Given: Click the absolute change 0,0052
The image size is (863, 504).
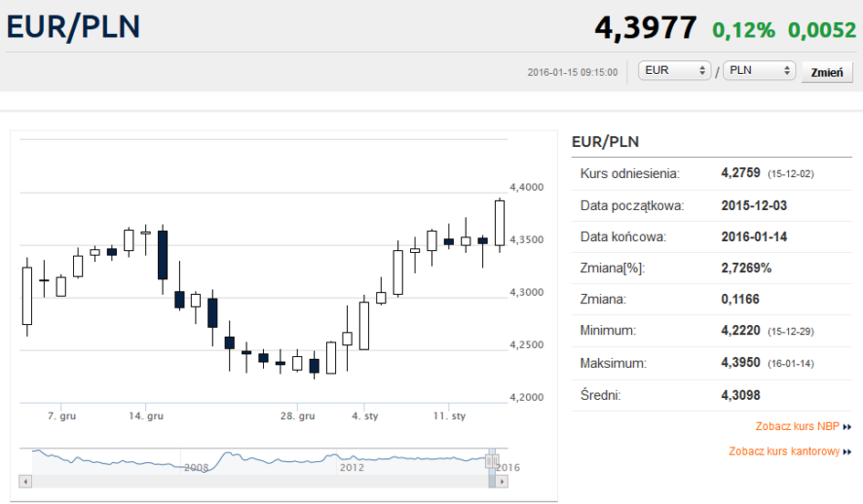Looking at the screenshot, I should coord(822,30).
